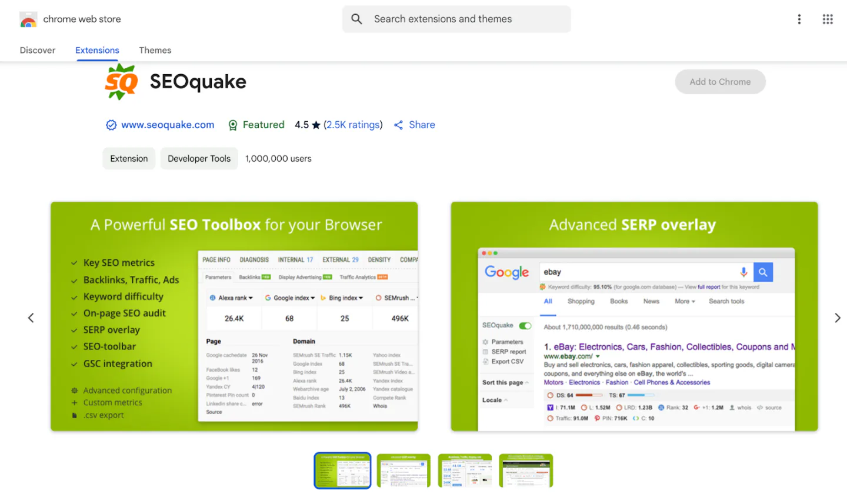The image size is (847, 504).
Task: Click the SEOquake extension title
Action: 198,82
